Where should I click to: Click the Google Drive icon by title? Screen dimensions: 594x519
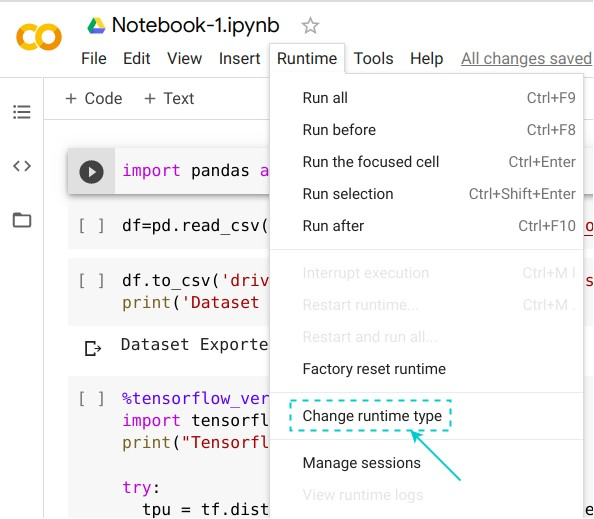click(x=96, y=26)
